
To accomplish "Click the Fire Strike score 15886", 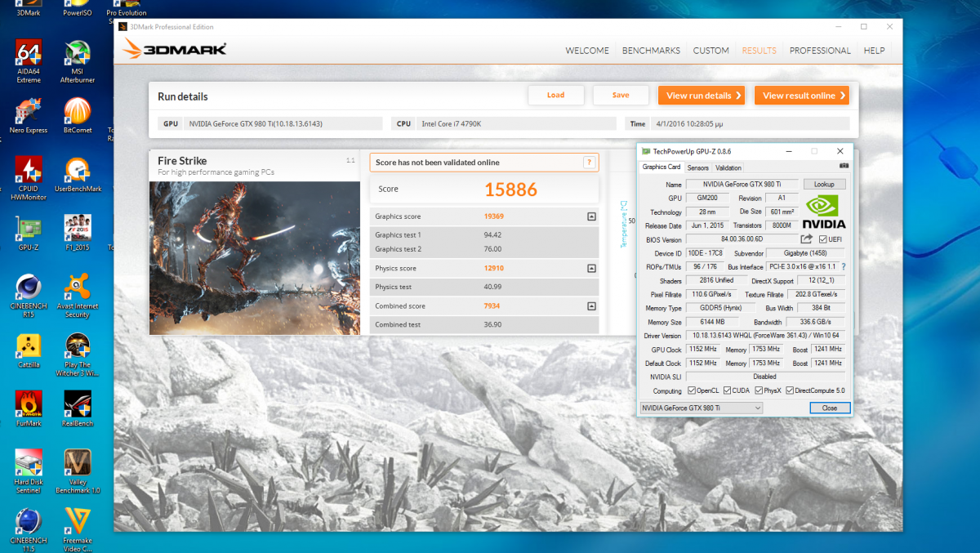I will point(511,190).
